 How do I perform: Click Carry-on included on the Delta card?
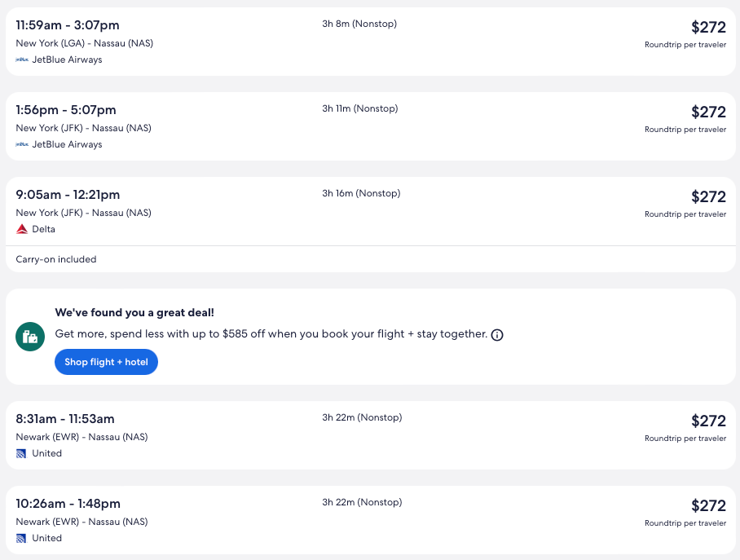tap(56, 259)
